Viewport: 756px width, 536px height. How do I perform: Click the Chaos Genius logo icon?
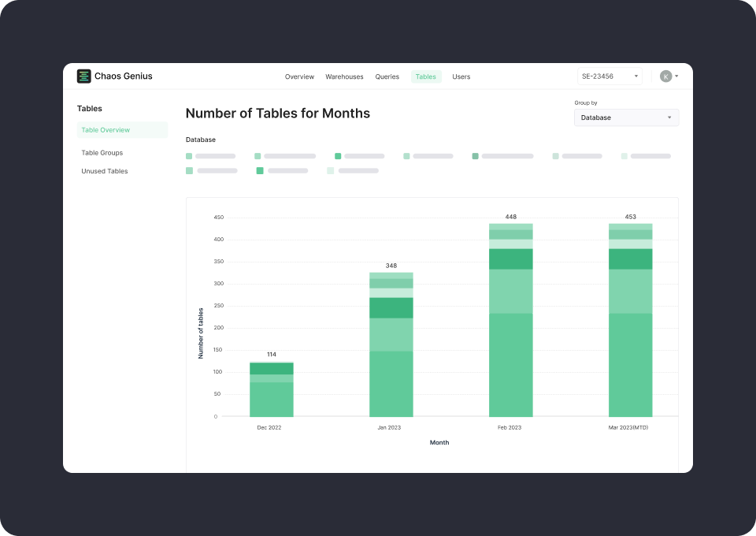[83, 76]
